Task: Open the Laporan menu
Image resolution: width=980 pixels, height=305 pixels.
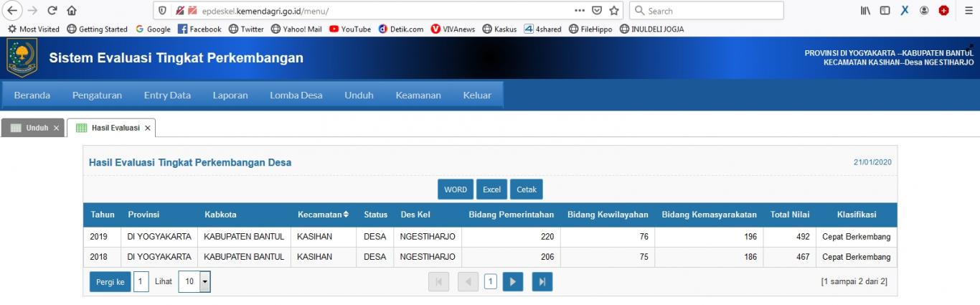Action: 230,95
